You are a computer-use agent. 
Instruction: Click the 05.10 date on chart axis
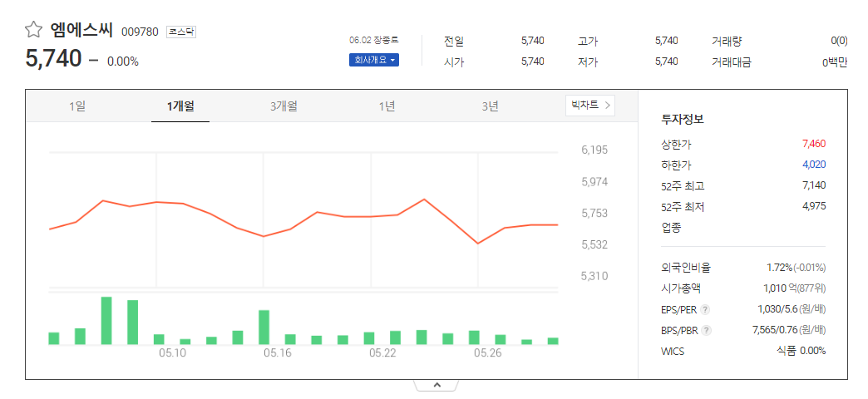click(x=174, y=352)
